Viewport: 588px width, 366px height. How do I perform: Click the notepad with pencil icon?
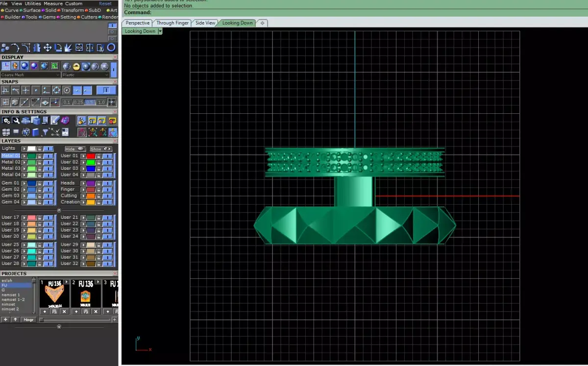point(55,120)
